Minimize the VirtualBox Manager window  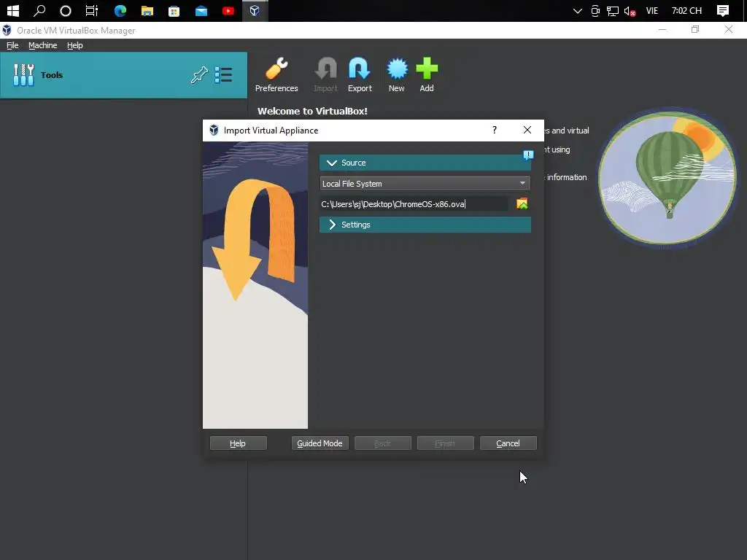(x=662, y=29)
